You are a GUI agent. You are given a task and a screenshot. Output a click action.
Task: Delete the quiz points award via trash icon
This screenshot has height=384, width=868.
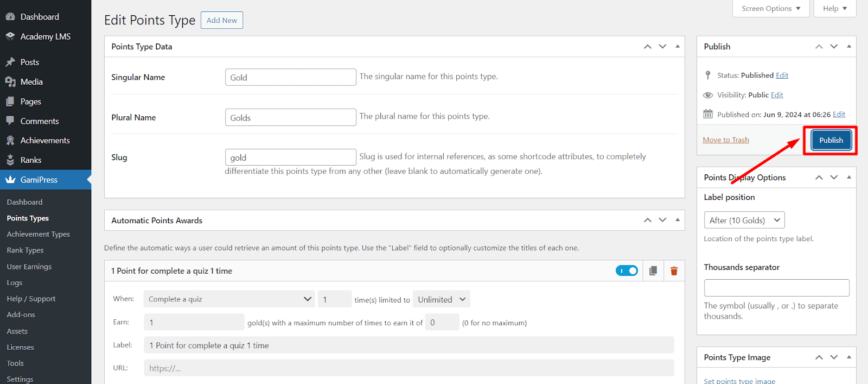(674, 271)
